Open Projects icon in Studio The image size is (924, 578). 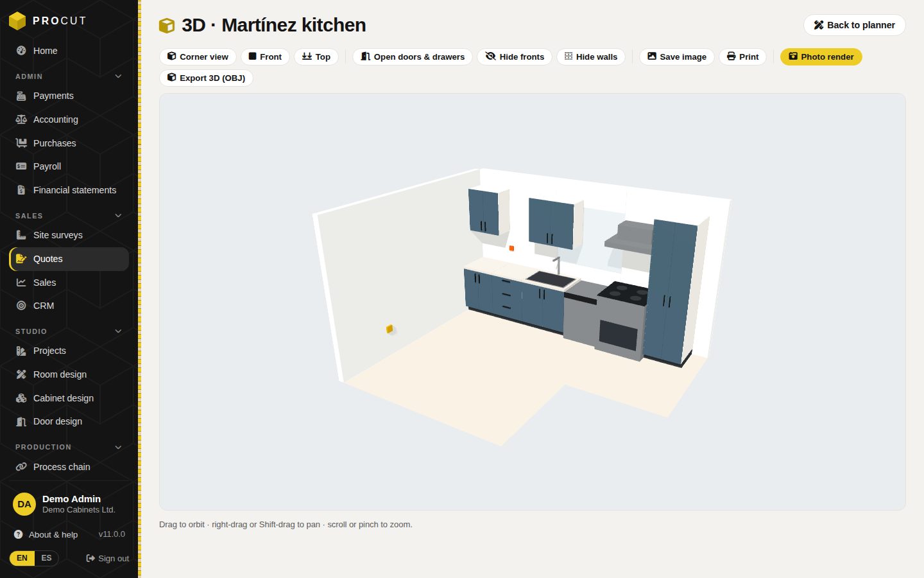pos(21,351)
